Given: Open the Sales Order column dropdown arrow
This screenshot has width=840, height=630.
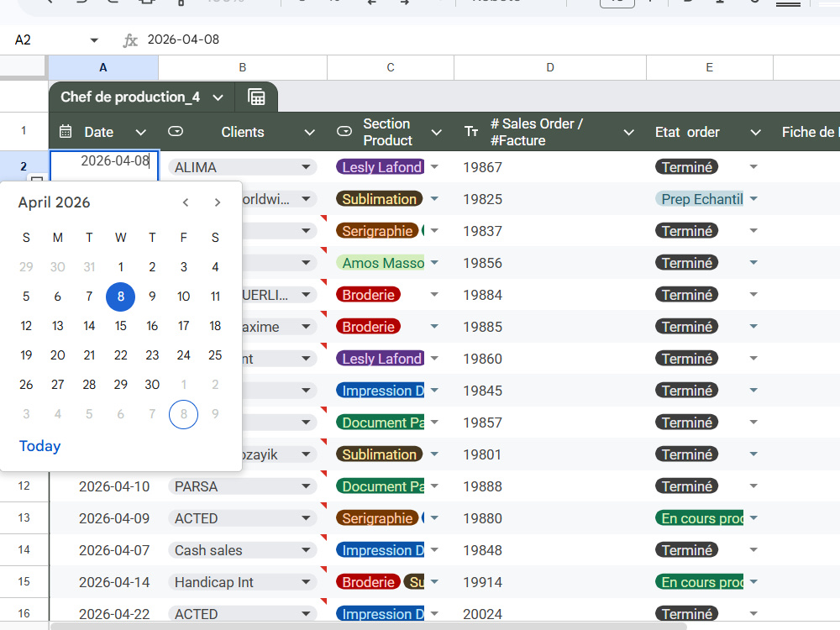Looking at the screenshot, I should pyautogui.click(x=629, y=133).
